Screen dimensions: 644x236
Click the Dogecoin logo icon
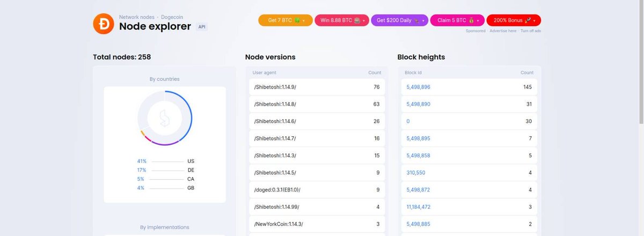[103, 24]
